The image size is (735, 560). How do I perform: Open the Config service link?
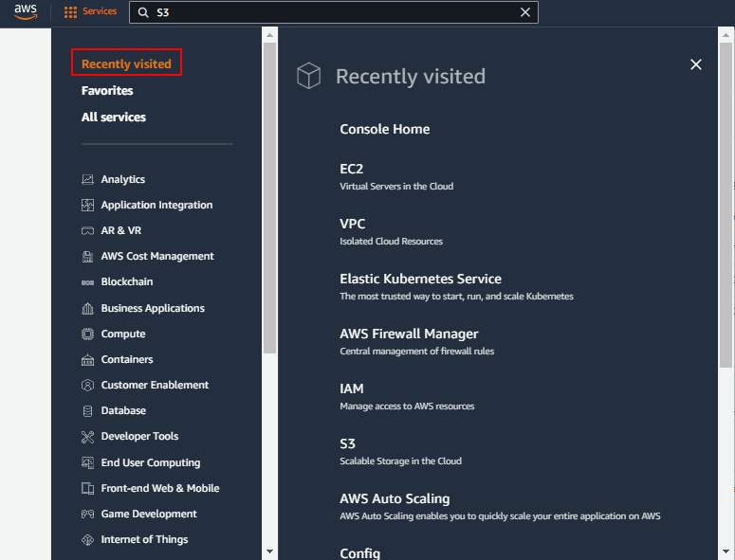point(360,553)
